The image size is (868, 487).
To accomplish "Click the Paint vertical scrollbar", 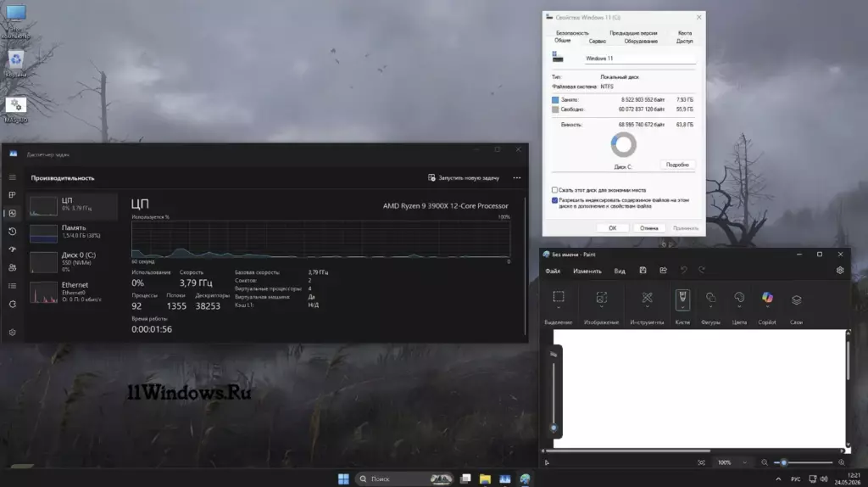I will (x=848, y=360).
